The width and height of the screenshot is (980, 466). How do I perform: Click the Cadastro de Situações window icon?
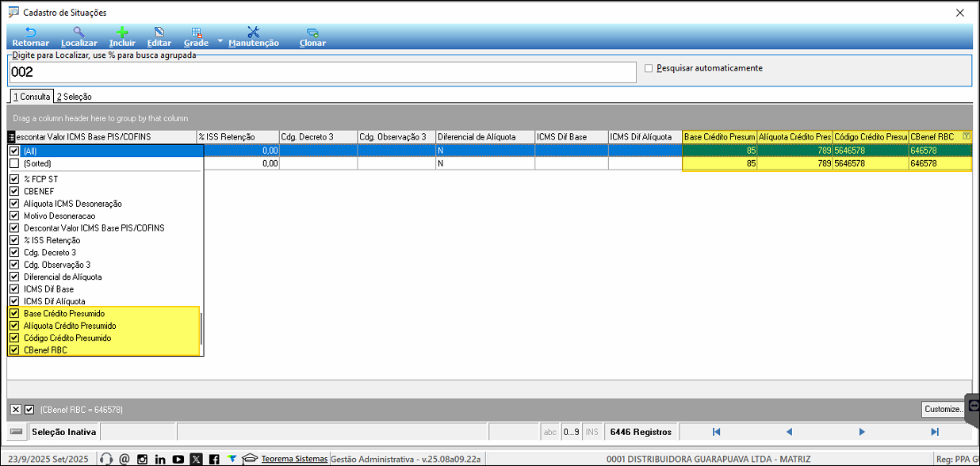[x=13, y=12]
